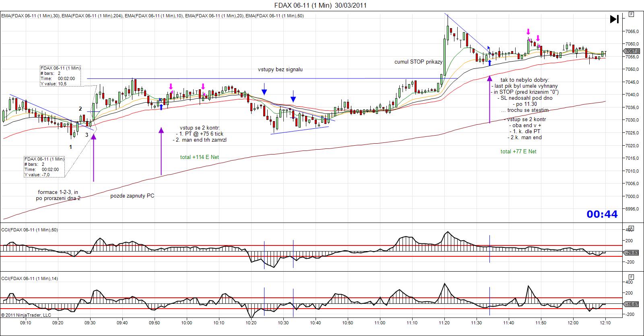
Task: Click the 10:20 time axis label
Action: click(251, 322)
